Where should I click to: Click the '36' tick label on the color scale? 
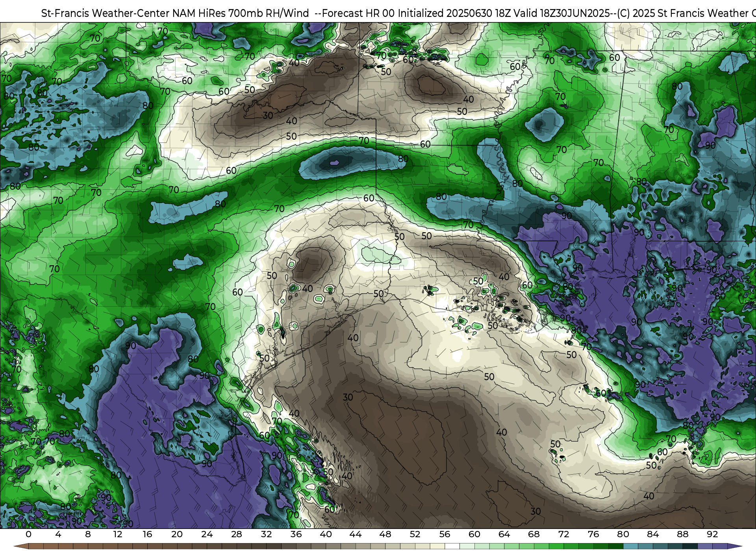click(x=296, y=534)
